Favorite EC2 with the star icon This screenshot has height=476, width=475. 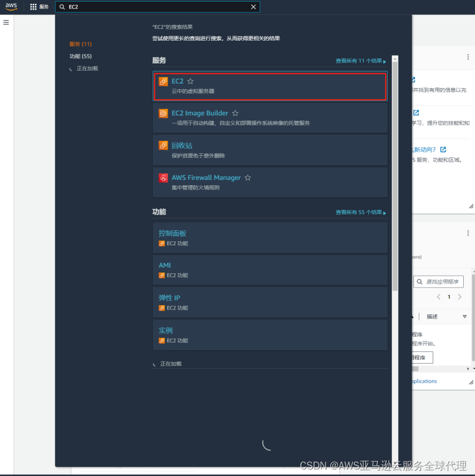tap(191, 81)
